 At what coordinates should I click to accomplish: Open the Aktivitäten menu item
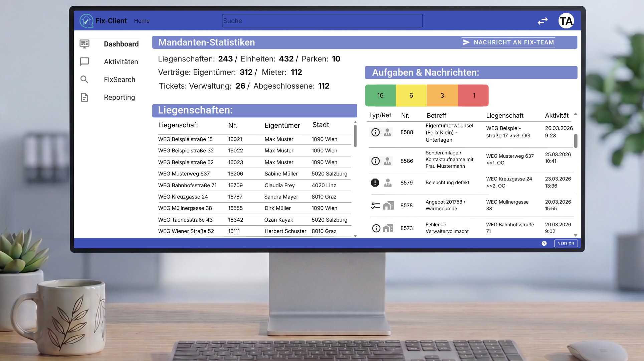click(x=121, y=62)
